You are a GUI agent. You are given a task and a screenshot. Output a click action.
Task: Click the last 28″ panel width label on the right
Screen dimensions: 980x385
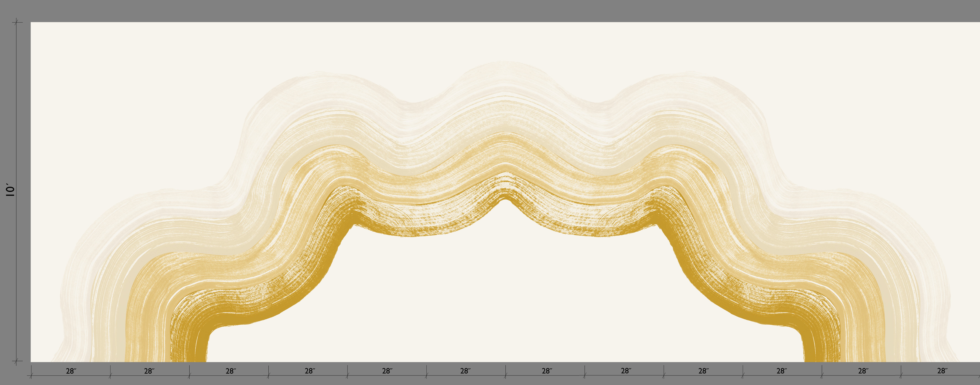point(942,371)
